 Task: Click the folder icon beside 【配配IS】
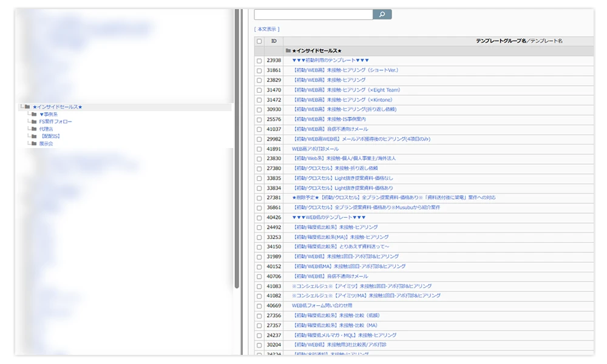tap(34, 136)
